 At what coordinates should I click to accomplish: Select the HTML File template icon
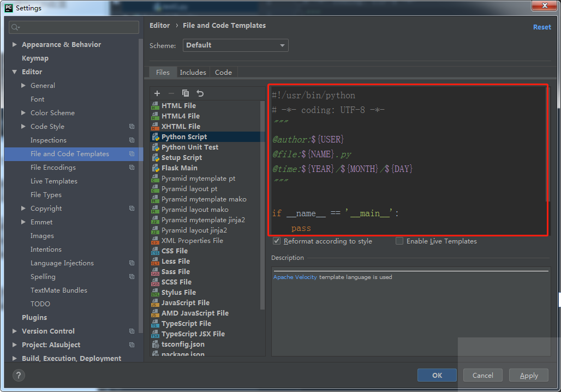tap(155, 105)
